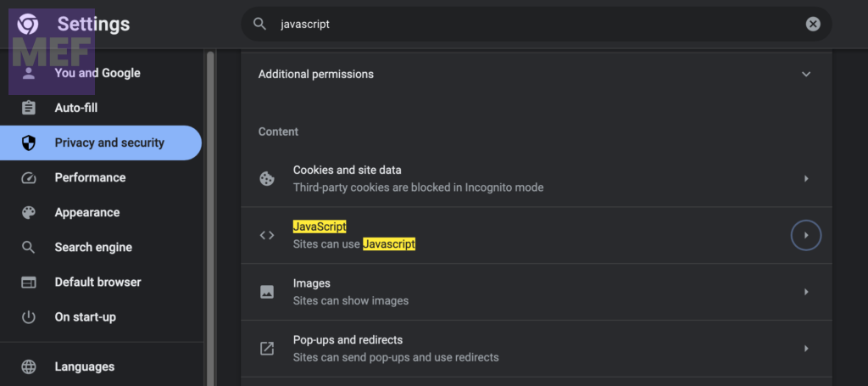The width and height of the screenshot is (868, 386).
Task: Select Search engine in the sidebar
Action: click(93, 247)
